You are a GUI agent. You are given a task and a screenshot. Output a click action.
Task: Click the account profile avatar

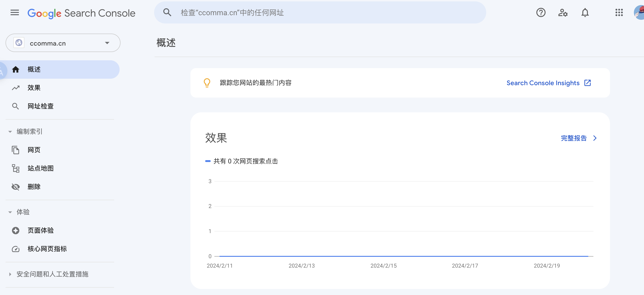tap(639, 12)
